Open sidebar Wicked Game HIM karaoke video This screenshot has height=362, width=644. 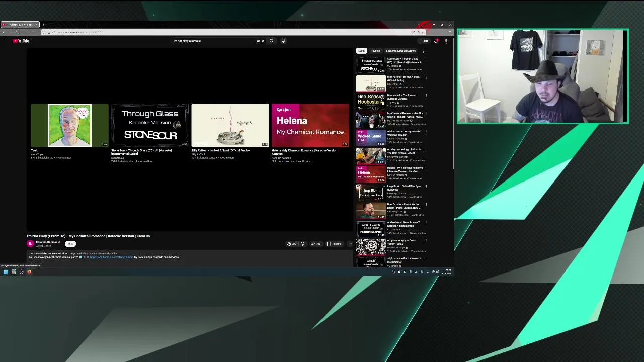click(371, 138)
